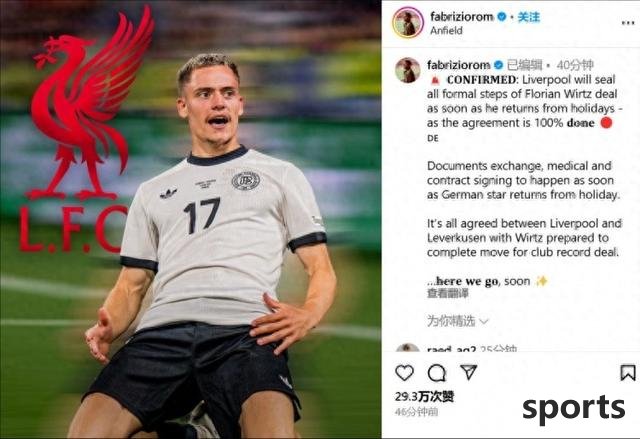Click the Florian Wirtz post image
640x439 pixels.
[x=191, y=220]
